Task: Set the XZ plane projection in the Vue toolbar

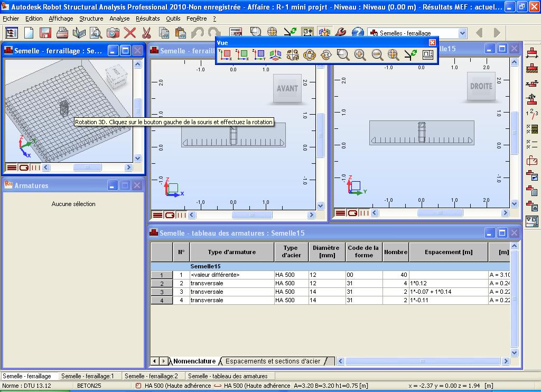Action: (242, 54)
